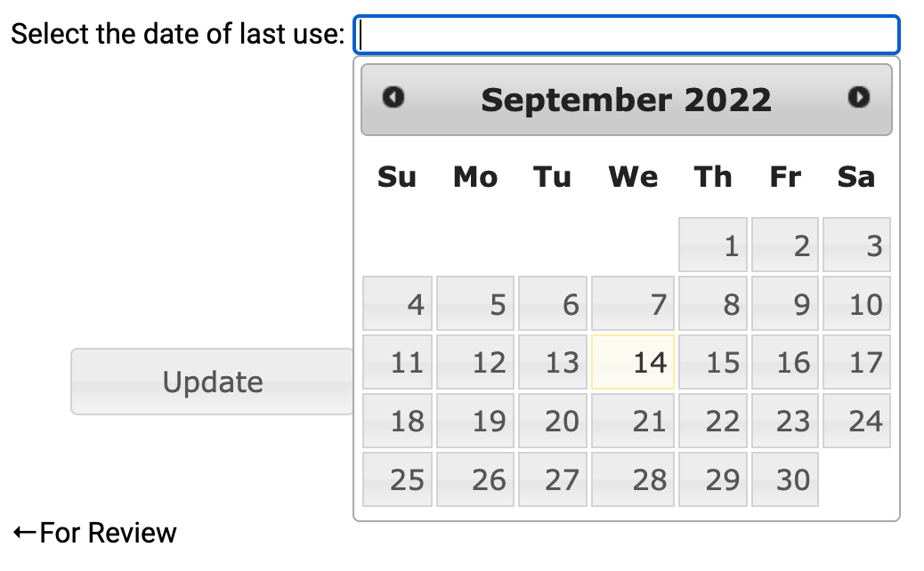Click the We column header
This screenshot has height=571, width=924.
pos(633,177)
